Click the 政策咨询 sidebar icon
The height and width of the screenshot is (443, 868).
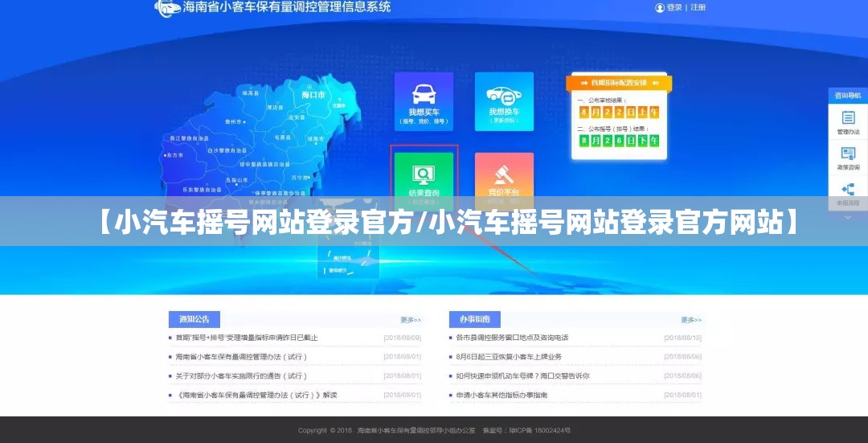tap(848, 158)
